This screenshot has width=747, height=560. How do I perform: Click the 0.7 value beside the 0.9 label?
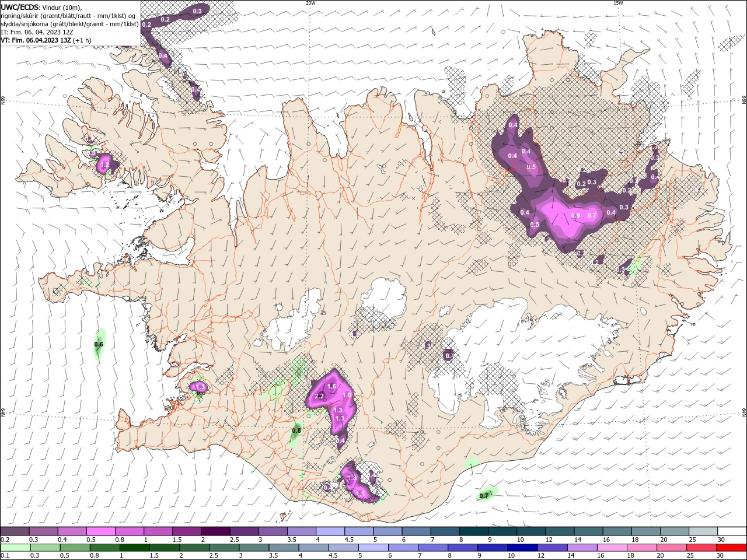[592, 215]
